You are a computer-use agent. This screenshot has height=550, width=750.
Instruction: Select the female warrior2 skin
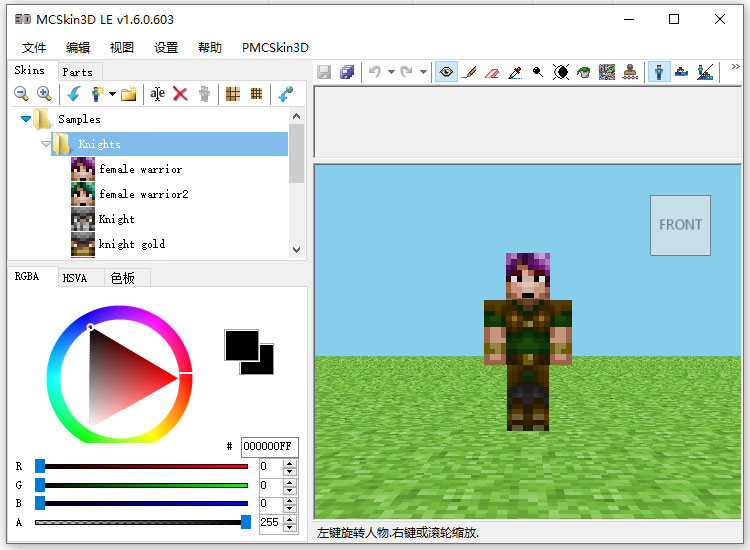coord(143,194)
